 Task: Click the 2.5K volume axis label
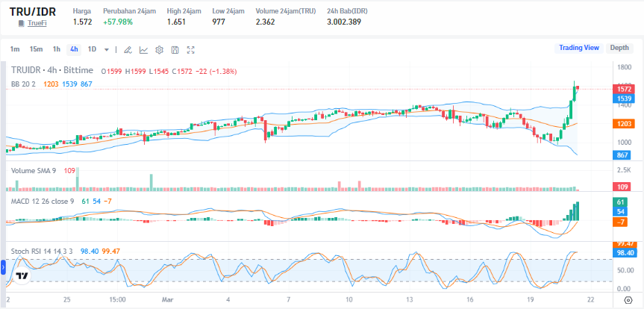click(x=624, y=169)
